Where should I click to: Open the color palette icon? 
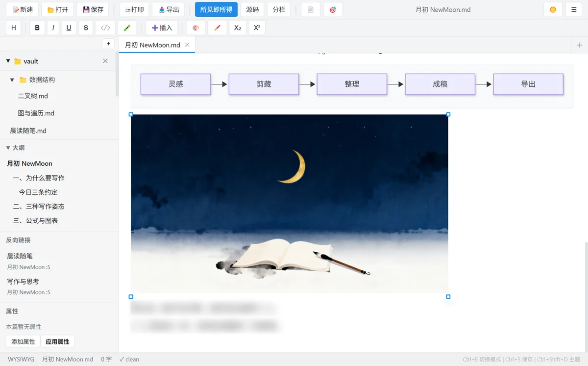tap(196, 28)
